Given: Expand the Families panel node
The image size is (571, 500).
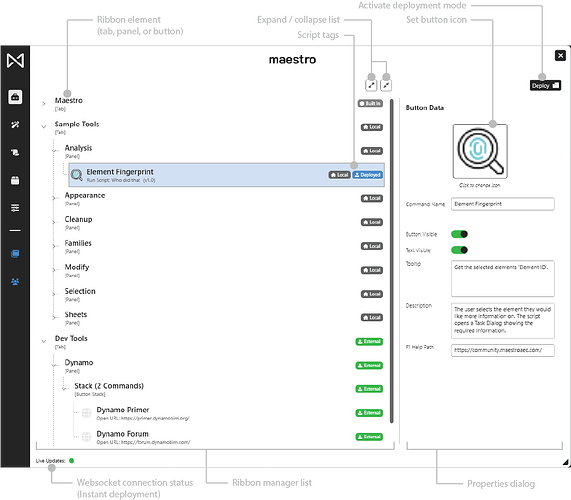Looking at the screenshot, I should 55,247.
